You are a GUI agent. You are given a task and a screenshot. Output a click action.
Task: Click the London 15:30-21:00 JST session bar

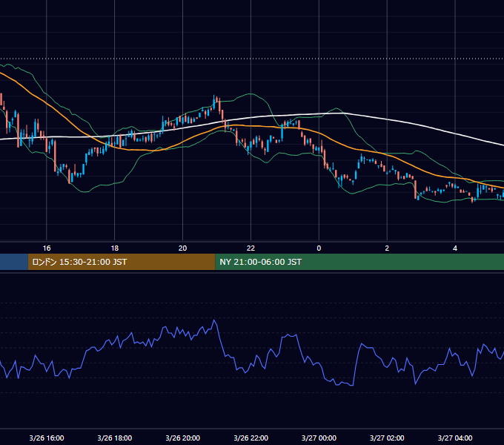click(122, 262)
